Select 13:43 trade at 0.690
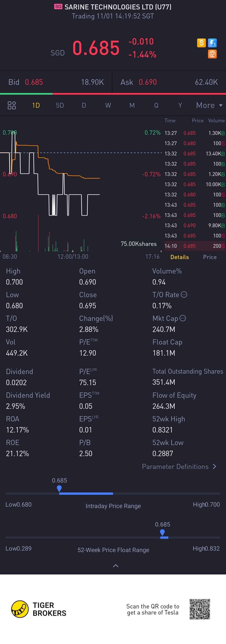Image resolution: width=226 pixels, height=644 pixels. [x=195, y=226]
